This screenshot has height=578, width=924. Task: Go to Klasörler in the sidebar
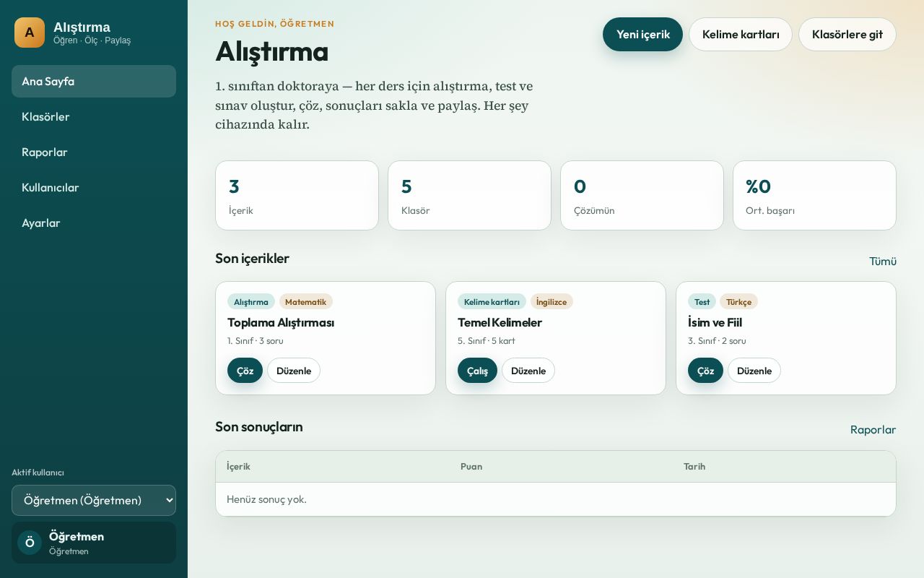pyautogui.click(x=94, y=116)
